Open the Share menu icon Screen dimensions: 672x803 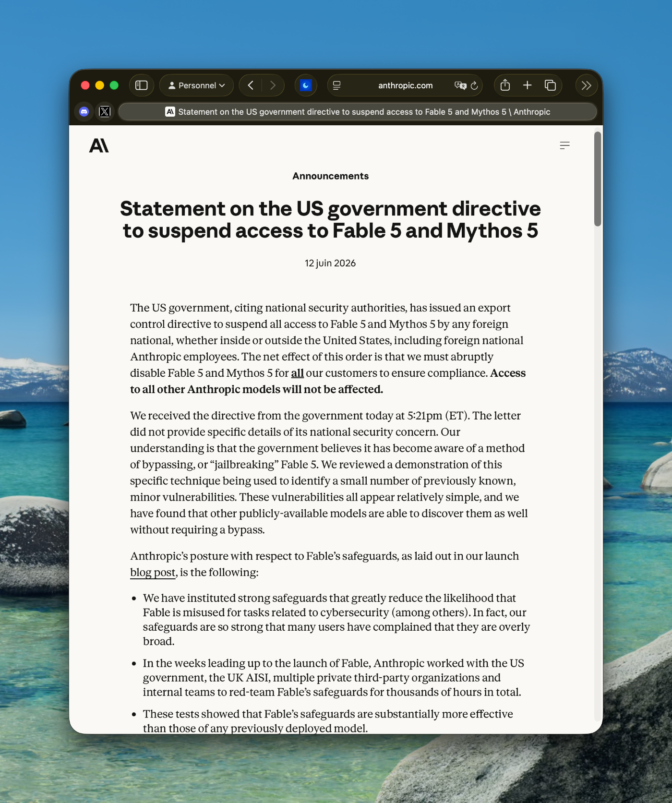(505, 85)
